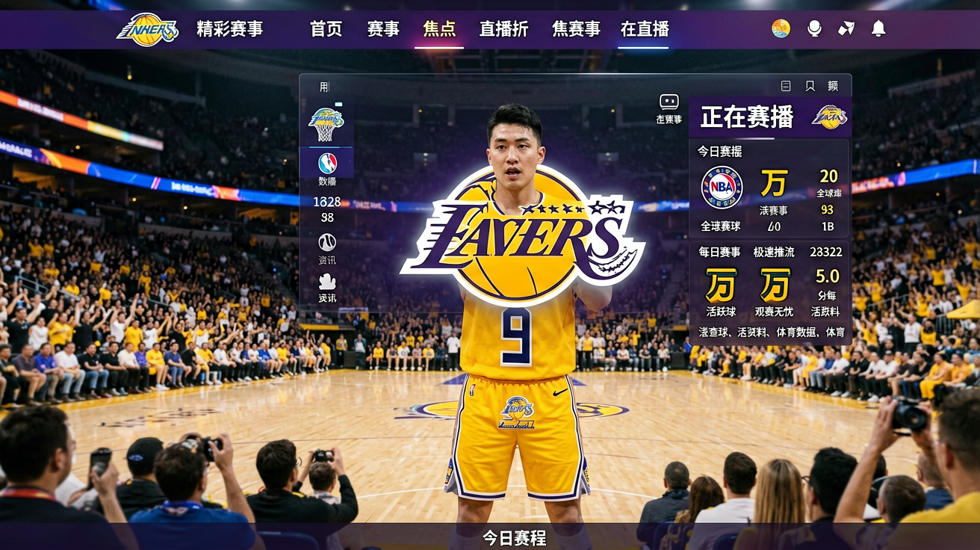Click the 23322 count
Viewport: 980px width, 550px height.
(825, 252)
